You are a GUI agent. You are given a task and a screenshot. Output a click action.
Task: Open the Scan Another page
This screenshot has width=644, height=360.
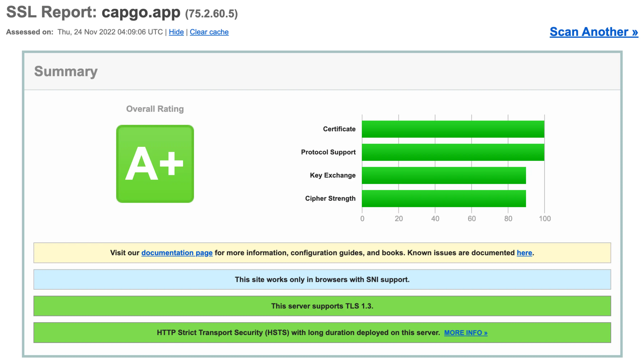pos(594,32)
